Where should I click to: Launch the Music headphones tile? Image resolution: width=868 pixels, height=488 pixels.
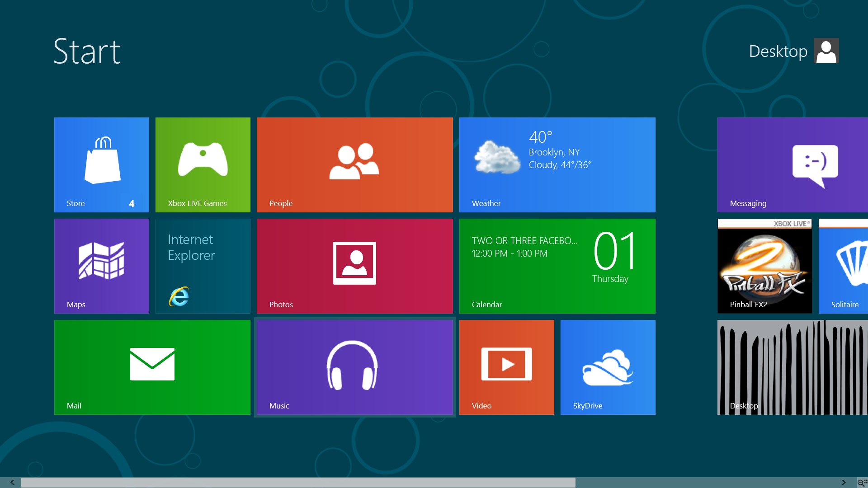[x=354, y=367]
